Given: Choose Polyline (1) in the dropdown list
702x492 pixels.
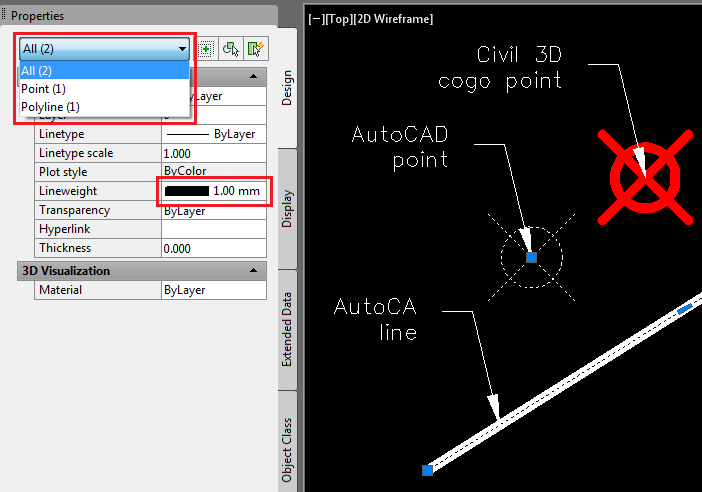Looking at the screenshot, I should pos(104,107).
